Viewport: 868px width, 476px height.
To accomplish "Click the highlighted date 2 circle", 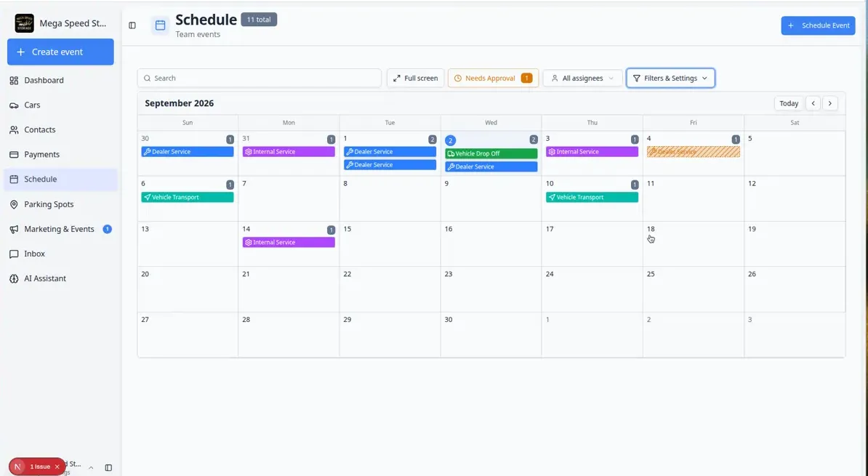I will [451, 140].
